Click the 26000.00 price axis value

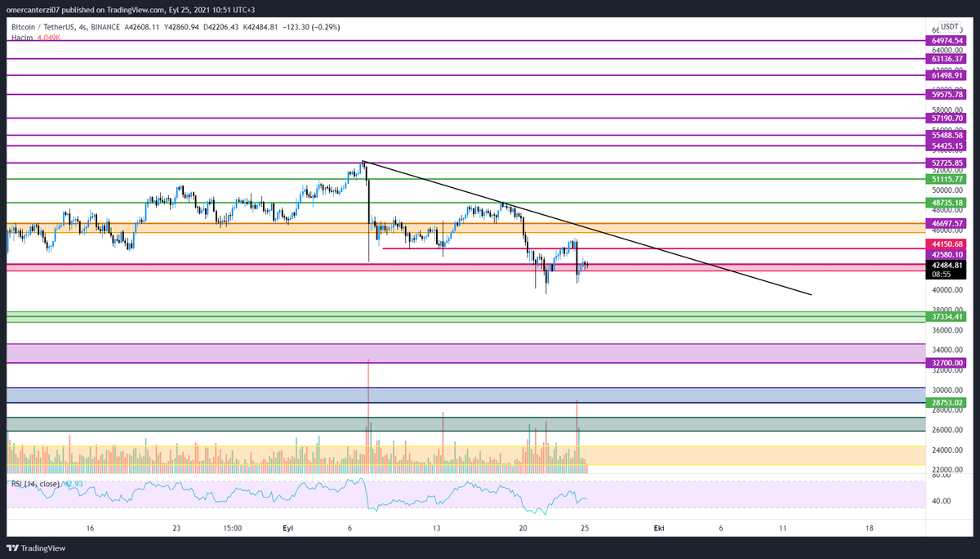[x=948, y=430]
